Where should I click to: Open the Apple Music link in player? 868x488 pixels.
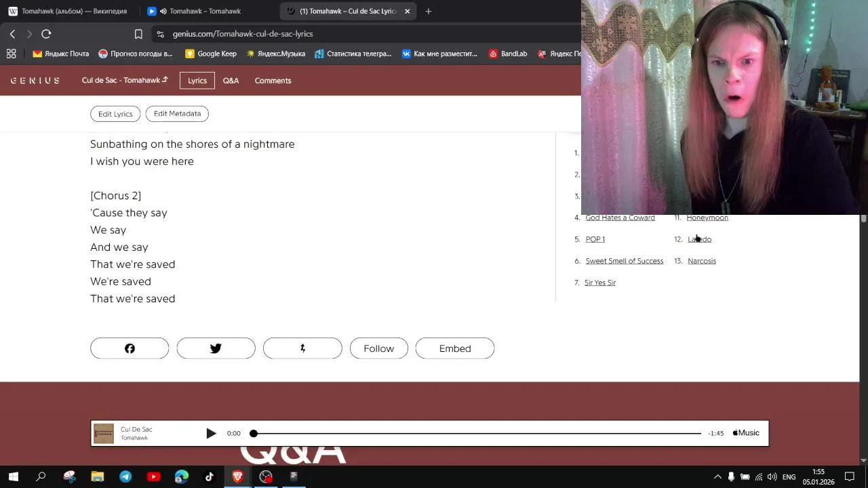(x=746, y=433)
